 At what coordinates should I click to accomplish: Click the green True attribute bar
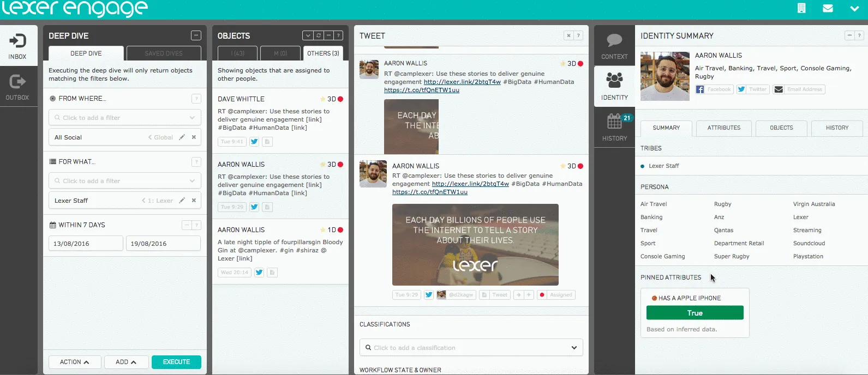[695, 313]
